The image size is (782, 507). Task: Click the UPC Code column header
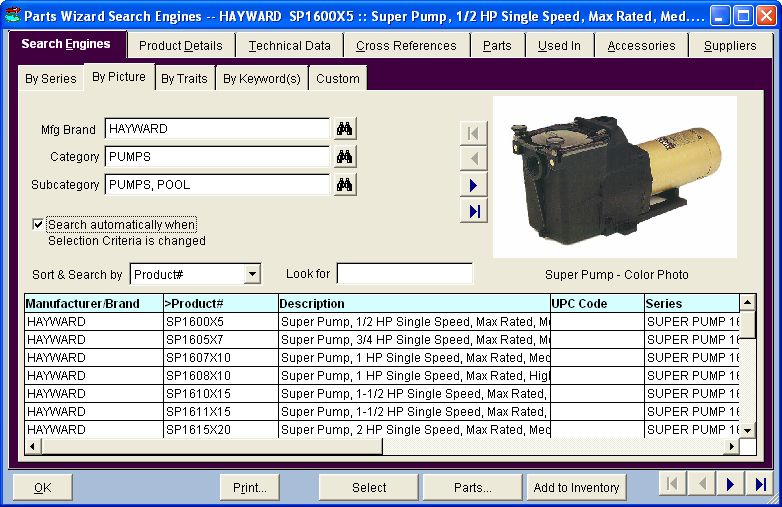click(x=597, y=303)
